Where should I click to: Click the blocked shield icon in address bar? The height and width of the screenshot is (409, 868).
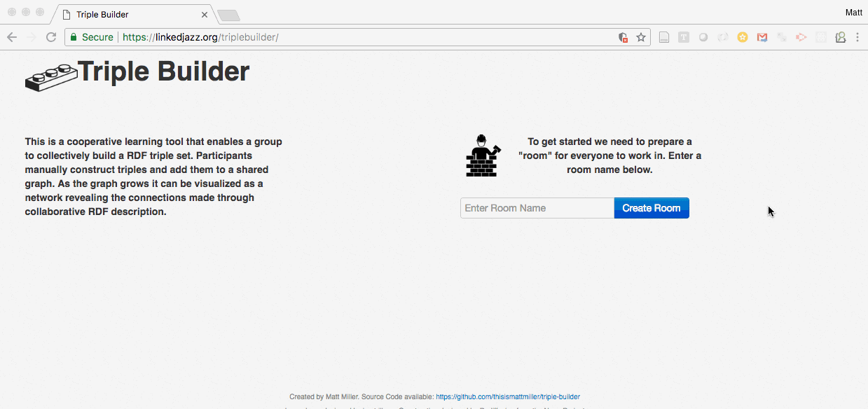(x=623, y=37)
